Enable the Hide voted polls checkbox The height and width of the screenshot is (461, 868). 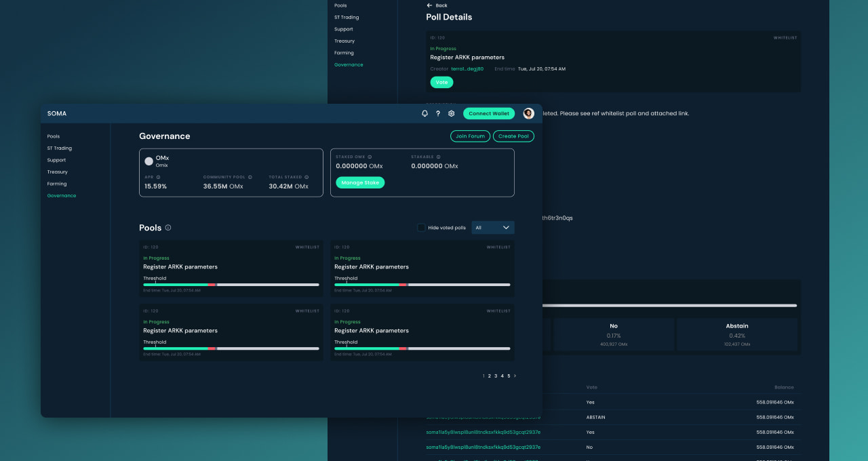[421, 227]
